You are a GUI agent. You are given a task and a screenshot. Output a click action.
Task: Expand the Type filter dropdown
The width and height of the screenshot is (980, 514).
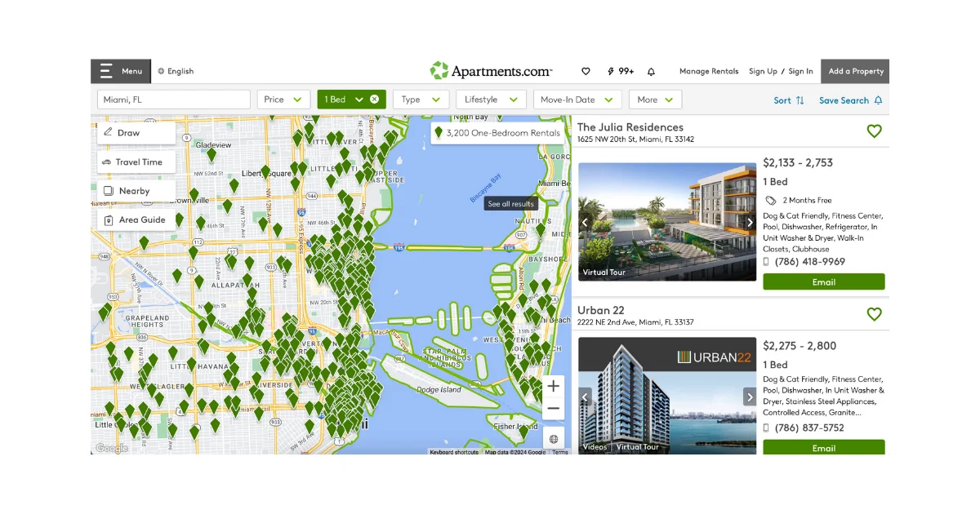pyautogui.click(x=421, y=100)
